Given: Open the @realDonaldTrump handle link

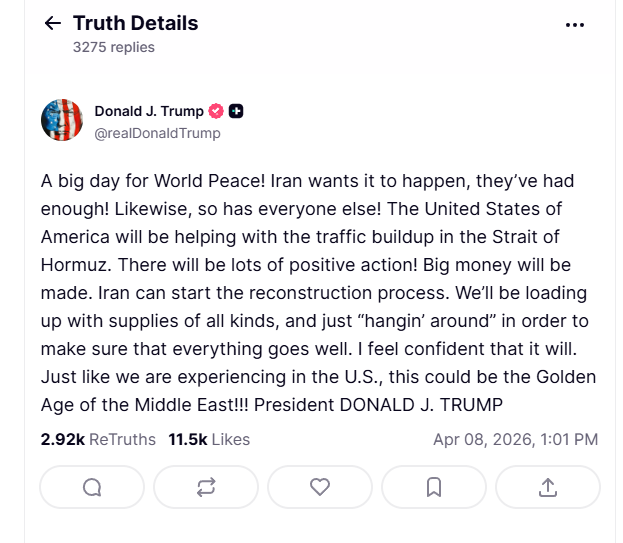Looking at the screenshot, I should 157,133.
